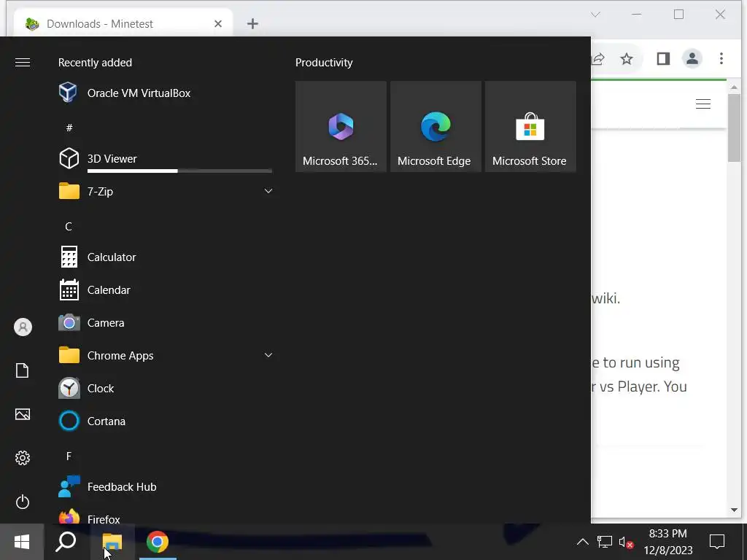The width and height of the screenshot is (747, 560).
Task: Expand the Start menu hamburger navigation
Action: (x=23, y=63)
